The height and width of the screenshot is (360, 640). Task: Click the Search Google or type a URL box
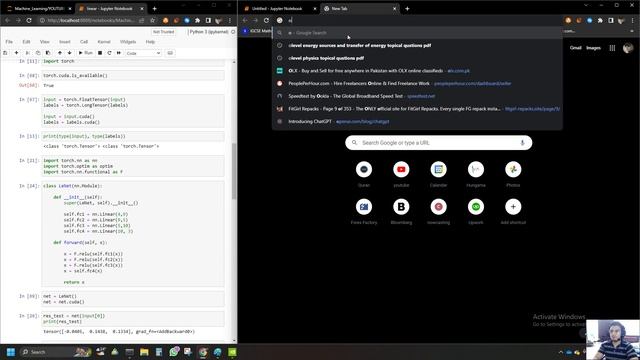pyautogui.click(x=438, y=143)
